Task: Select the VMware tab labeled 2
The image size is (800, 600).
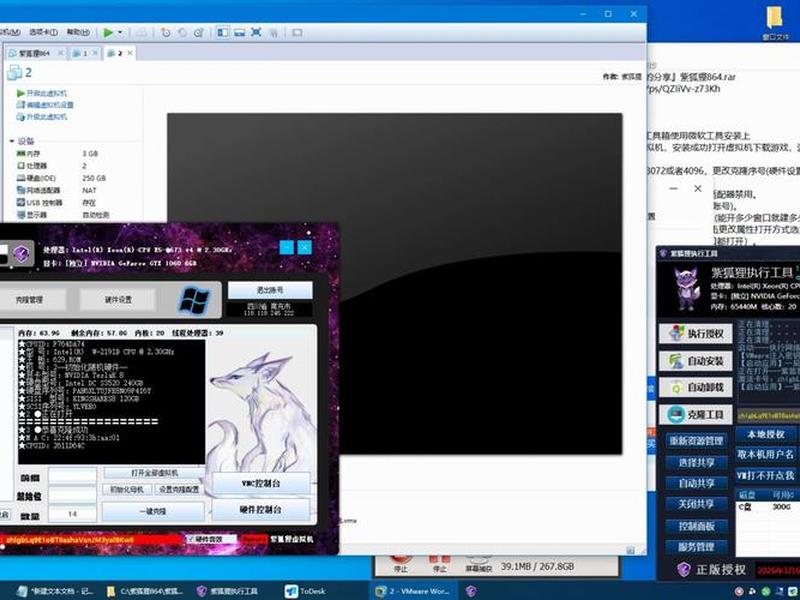Action: coord(119,53)
